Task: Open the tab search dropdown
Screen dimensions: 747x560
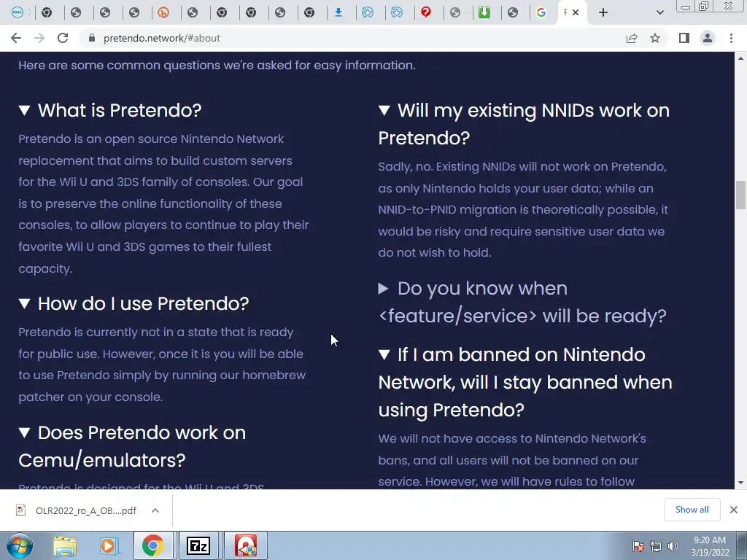Action: point(659,12)
